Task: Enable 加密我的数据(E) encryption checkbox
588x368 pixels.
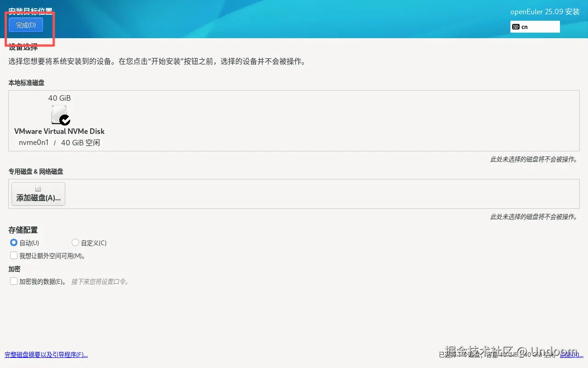Action: point(14,281)
